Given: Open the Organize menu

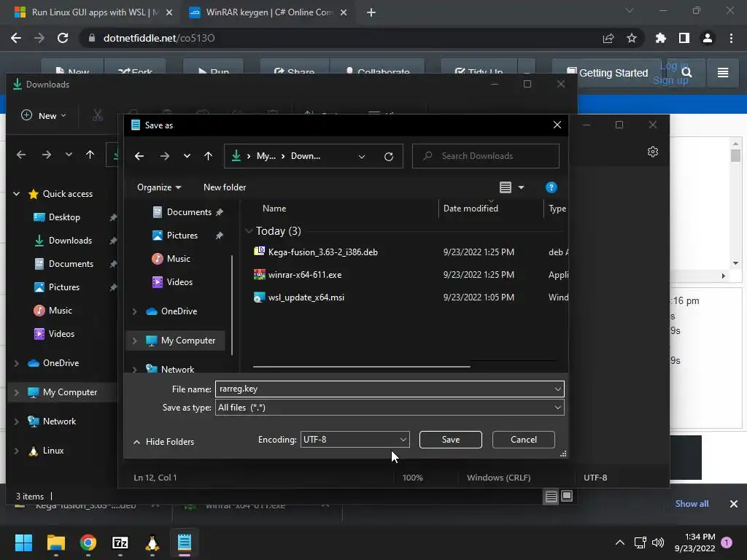Looking at the screenshot, I should point(159,187).
